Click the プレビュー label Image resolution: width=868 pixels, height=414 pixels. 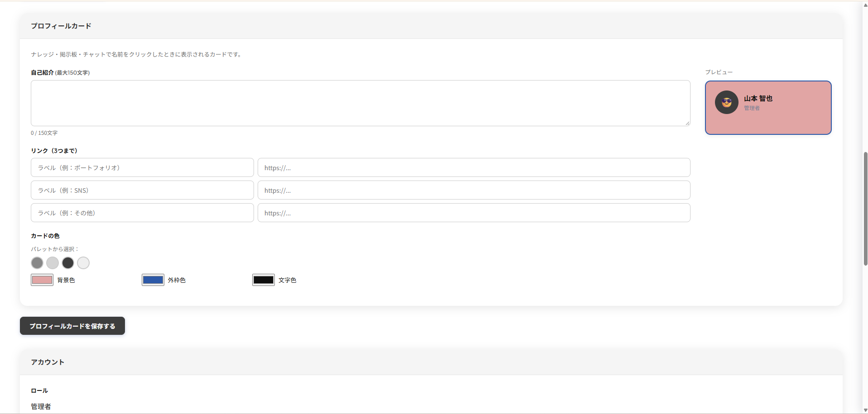[x=719, y=72]
